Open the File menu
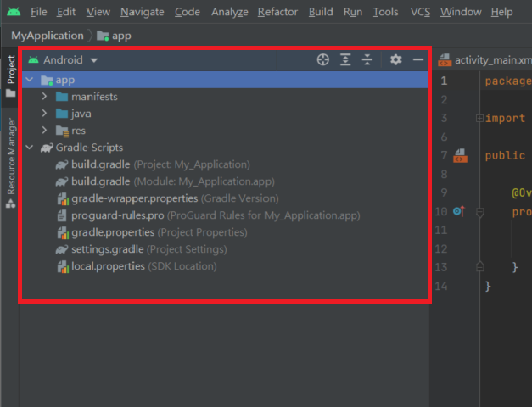The width and height of the screenshot is (532, 407). [x=39, y=12]
